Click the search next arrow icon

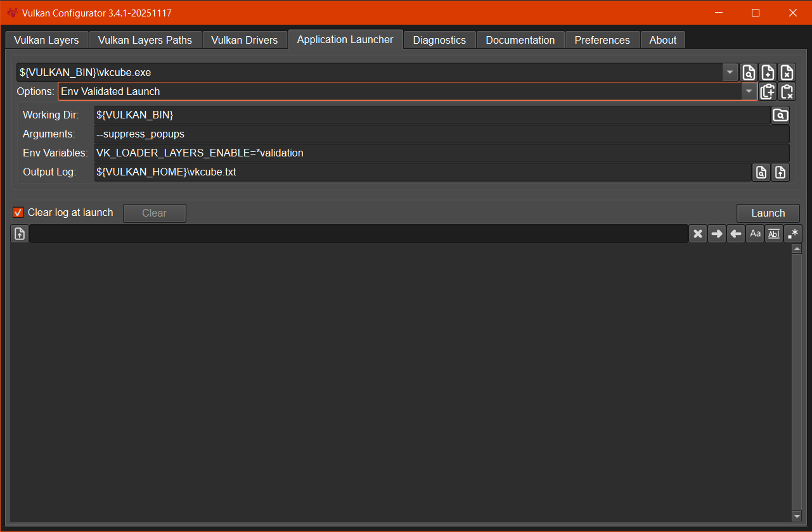point(717,234)
